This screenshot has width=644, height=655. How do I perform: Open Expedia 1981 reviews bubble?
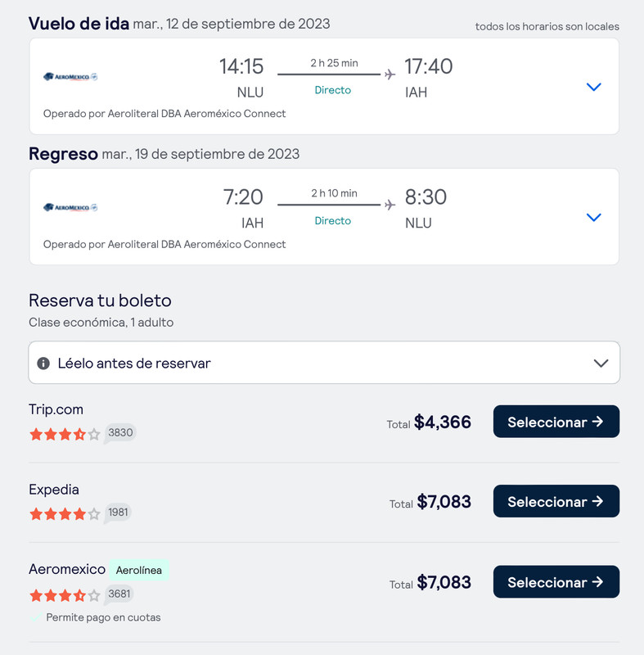click(x=118, y=513)
